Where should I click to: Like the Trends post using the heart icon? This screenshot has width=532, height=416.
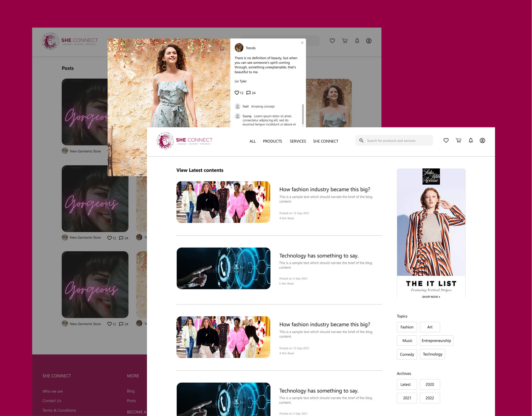pyautogui.click(x=237, y=93)
